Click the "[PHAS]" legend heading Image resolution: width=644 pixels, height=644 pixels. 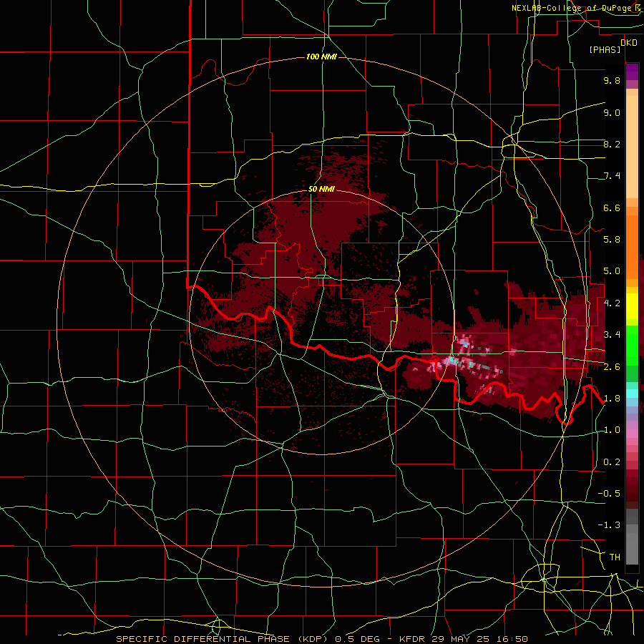click(605, 50)
